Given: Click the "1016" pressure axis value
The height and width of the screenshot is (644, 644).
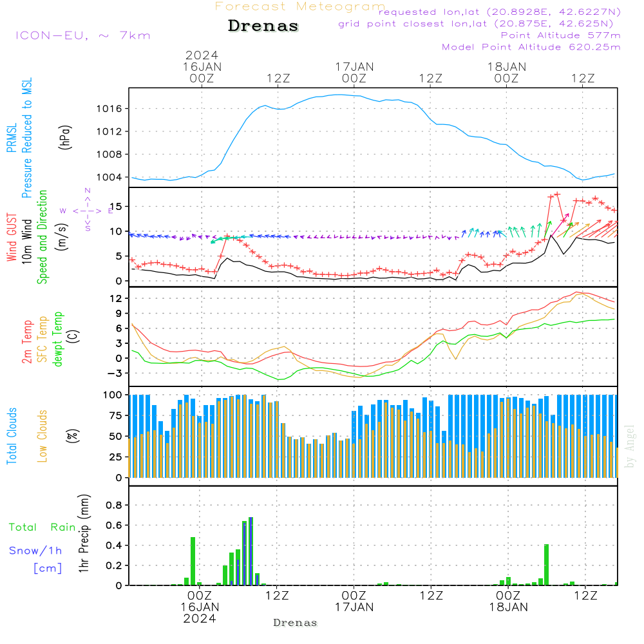Looking at the screenshot, I should pos(109,109).
